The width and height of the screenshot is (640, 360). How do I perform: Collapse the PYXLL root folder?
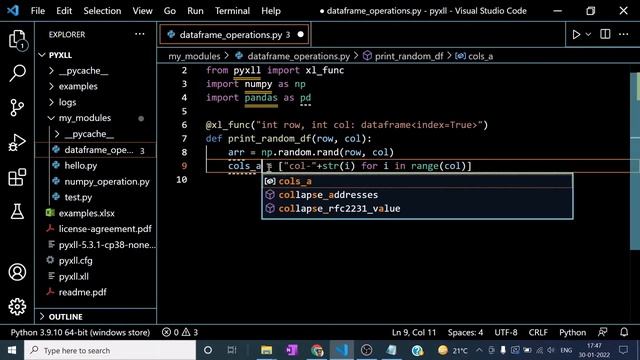click(x=42, y=55)
